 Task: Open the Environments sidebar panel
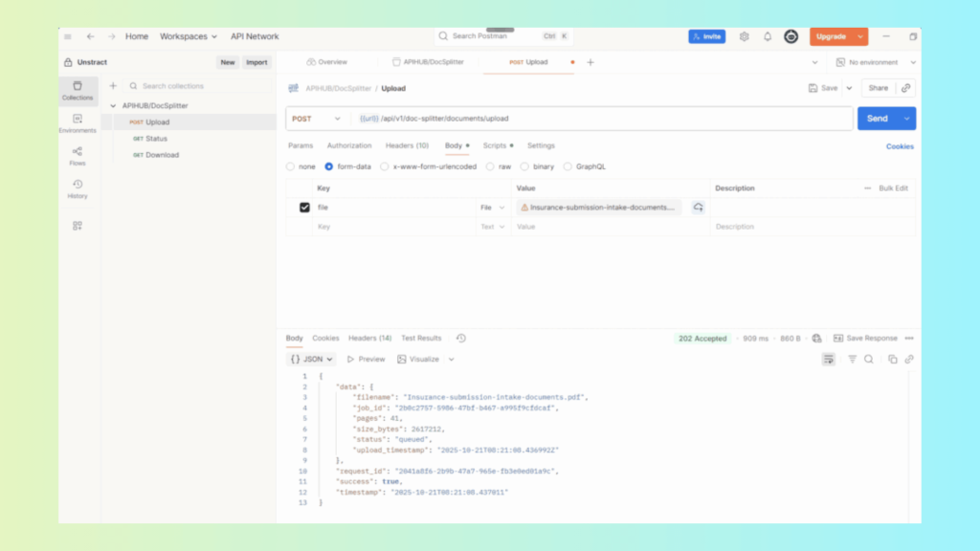coord(78,123)
